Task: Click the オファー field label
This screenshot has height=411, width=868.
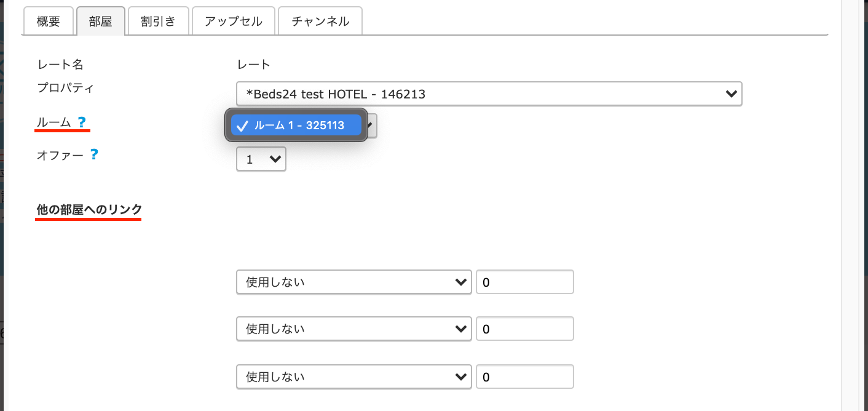Action: pyautogui.click(x=60, y=155)
